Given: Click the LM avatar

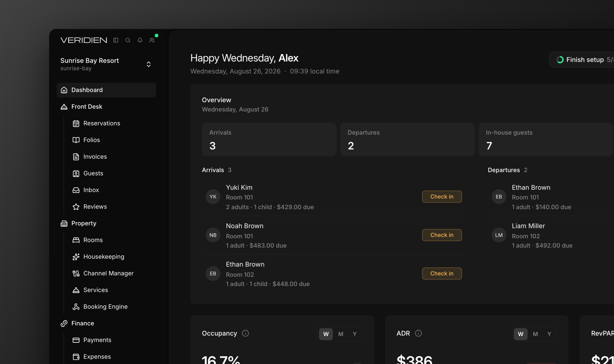Looking at the screenshot, I should pos(499,235).
